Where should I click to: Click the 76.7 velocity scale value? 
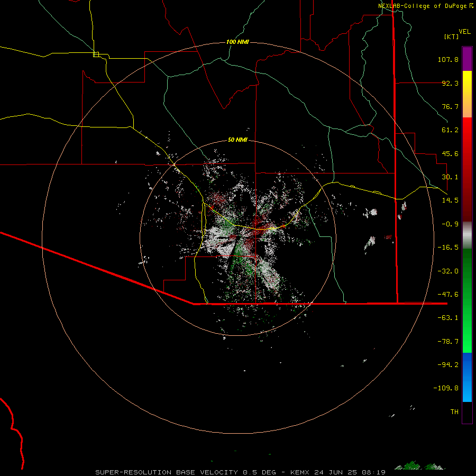pyautogui.click(x=450, y=106)
